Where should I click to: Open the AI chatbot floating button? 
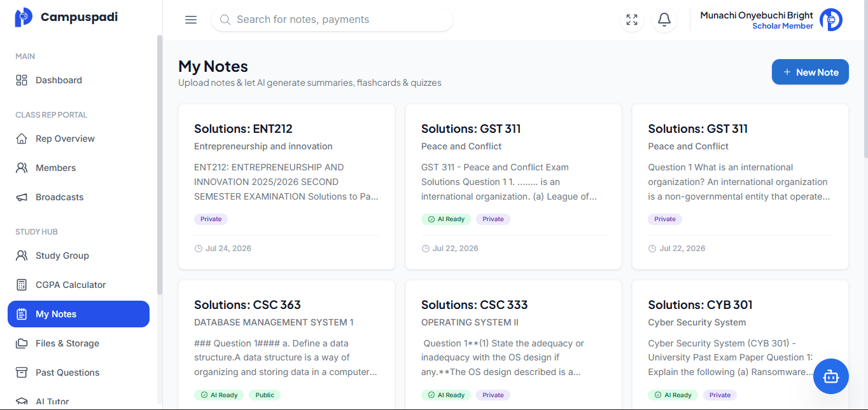(831, 376)
